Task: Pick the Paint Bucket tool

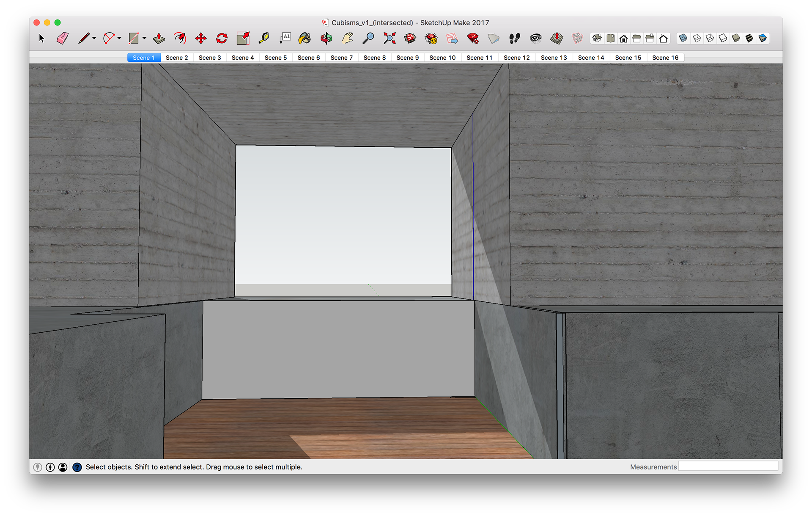Action: [304, 39]
